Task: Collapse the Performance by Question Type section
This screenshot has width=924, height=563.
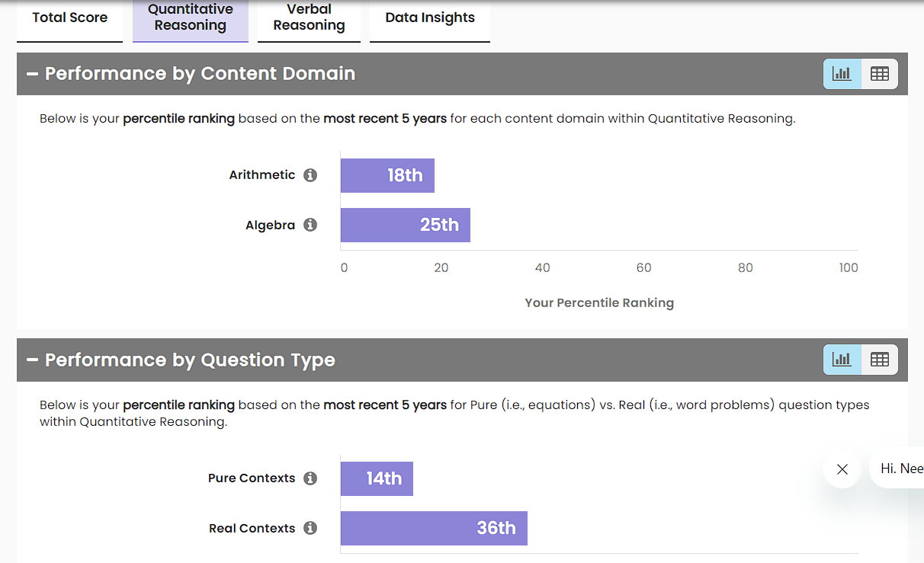Action: [x=32, y=360]
